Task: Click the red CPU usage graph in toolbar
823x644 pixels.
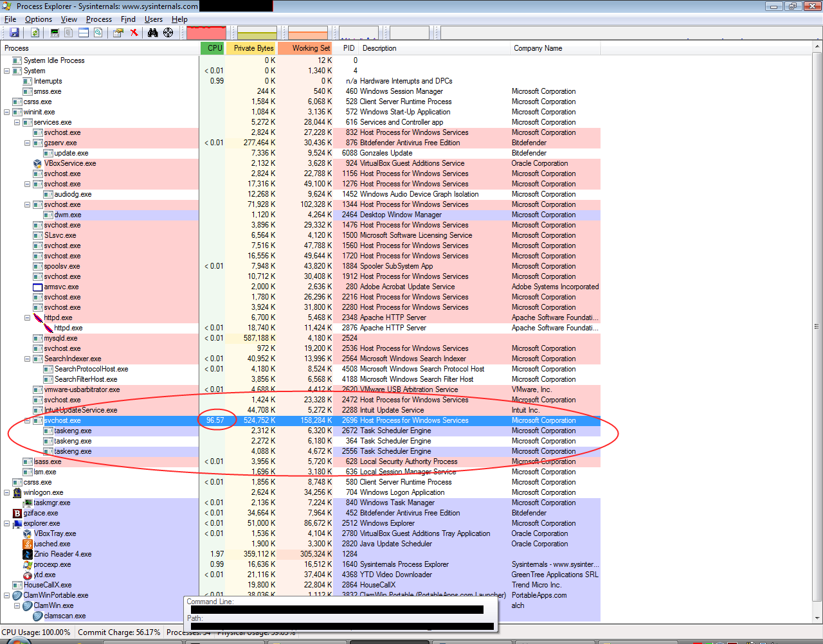Action: 206,32
